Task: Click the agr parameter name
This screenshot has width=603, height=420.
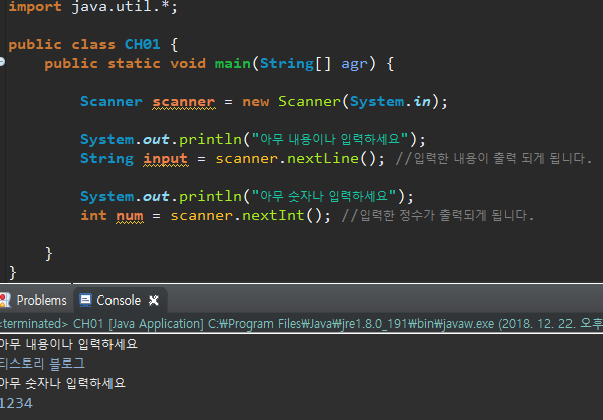Action: click(355, 64)
